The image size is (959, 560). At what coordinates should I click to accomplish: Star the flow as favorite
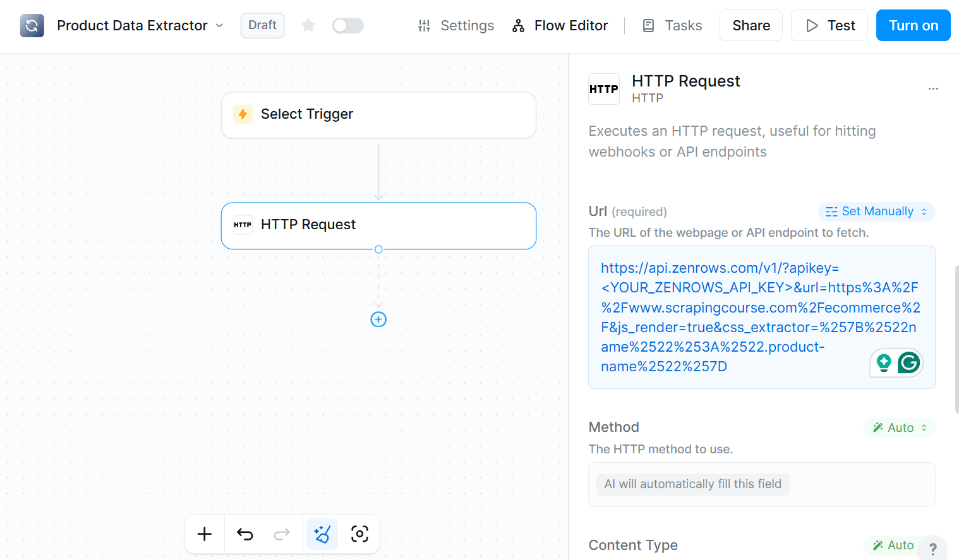pos(308,25)
